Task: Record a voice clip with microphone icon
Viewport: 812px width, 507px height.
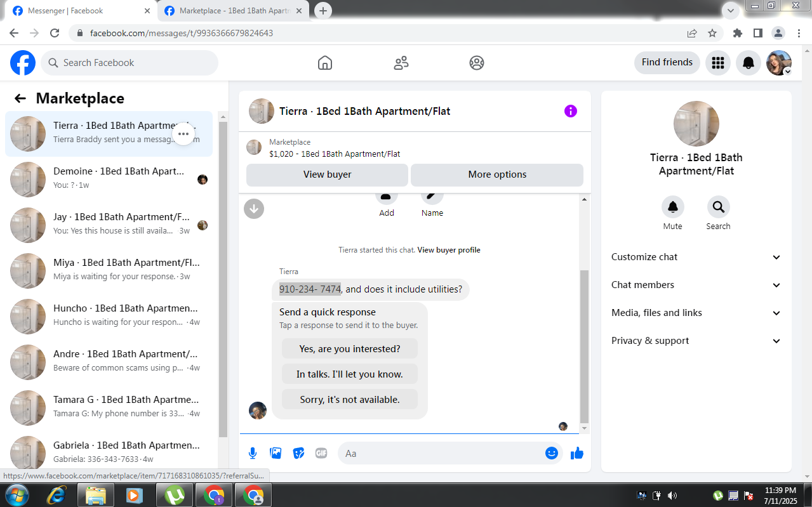Action: coord(253,453)
